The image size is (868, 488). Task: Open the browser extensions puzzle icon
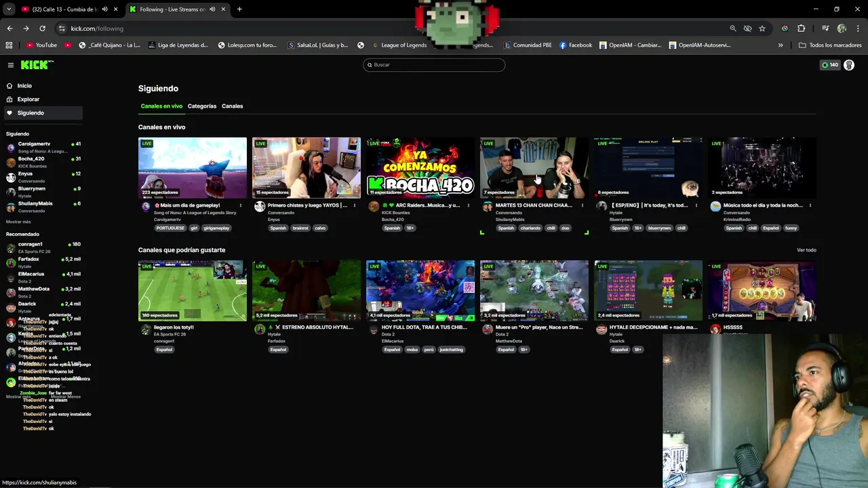click(x=802, y=28)
